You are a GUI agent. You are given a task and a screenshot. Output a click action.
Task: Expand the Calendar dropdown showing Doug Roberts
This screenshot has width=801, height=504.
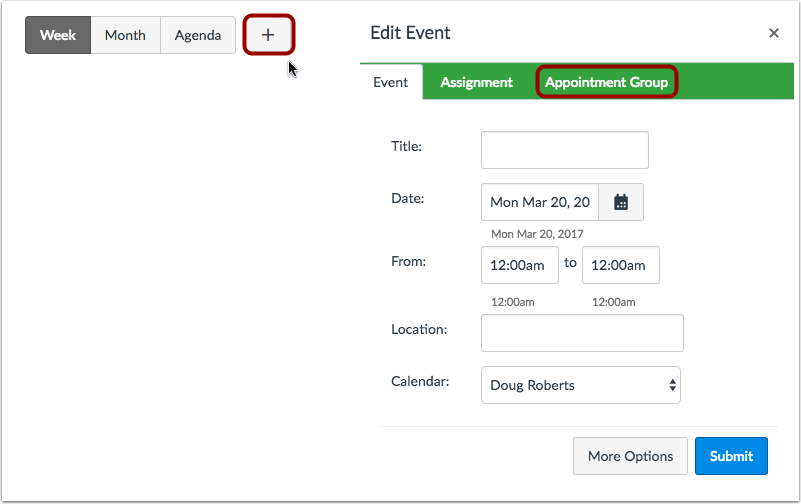(x=580, y=385)
